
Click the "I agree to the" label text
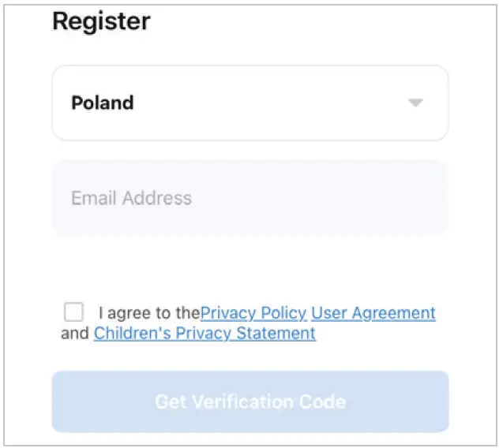149,313
